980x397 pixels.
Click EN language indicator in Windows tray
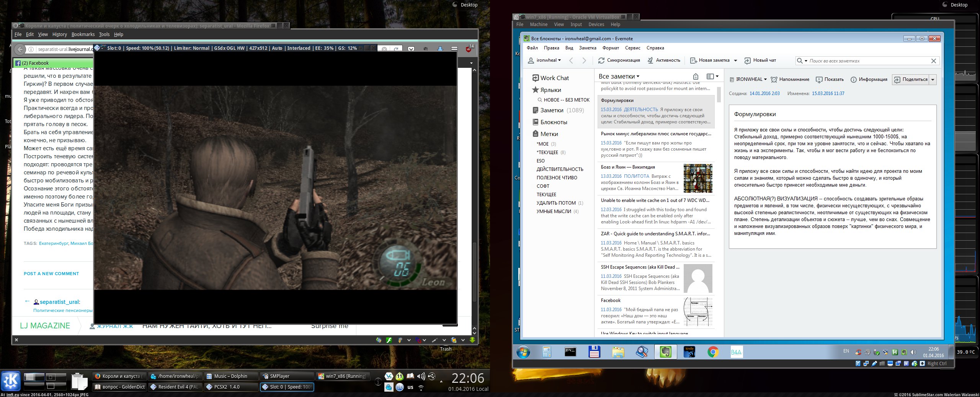tap(846, 351)
